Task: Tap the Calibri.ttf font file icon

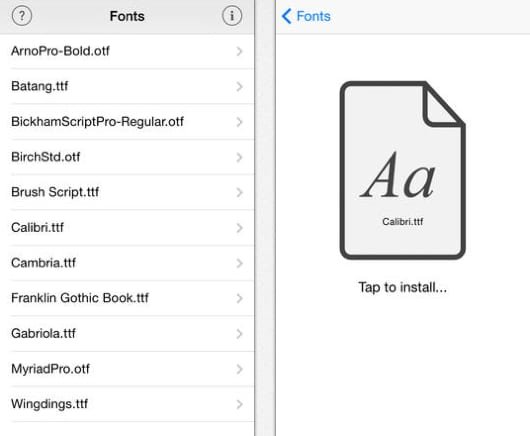Action: [403, 170]
